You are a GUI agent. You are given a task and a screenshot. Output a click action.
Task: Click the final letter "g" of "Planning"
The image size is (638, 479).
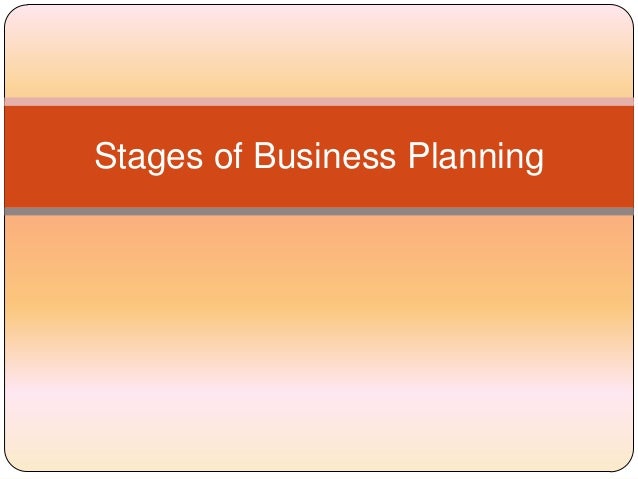pyautogui.click(x=535, y=161)
